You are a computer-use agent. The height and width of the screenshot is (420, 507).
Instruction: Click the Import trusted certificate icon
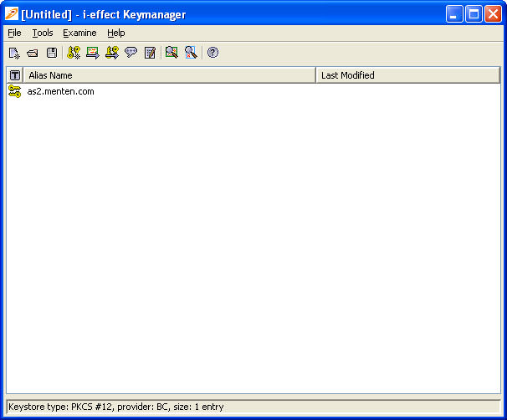coord(92,53)
